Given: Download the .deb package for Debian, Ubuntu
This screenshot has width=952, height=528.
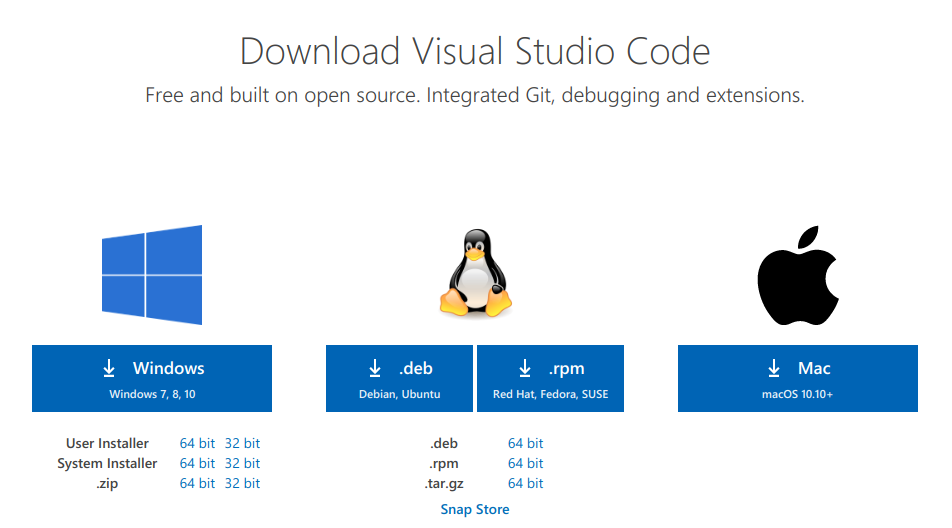Looking at the screenshot, I should point(400,379).
